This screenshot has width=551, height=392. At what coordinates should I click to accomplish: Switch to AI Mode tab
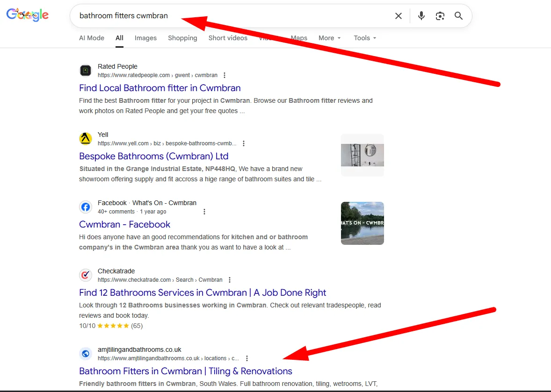(x=91, y=38)
